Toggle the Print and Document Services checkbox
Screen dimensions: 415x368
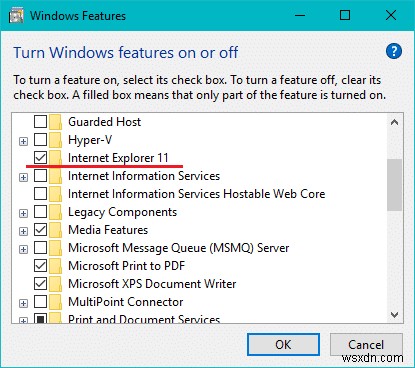40,319
